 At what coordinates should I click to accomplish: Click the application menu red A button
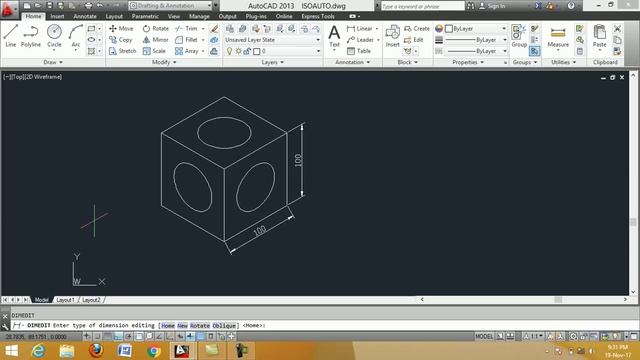7,9
